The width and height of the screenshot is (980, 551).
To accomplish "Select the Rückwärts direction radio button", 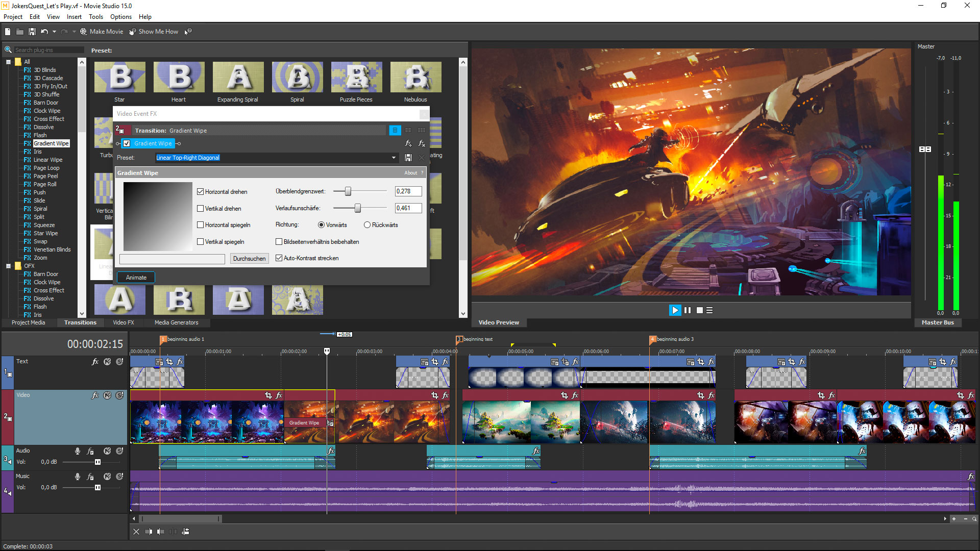I will tap(367, 224).
